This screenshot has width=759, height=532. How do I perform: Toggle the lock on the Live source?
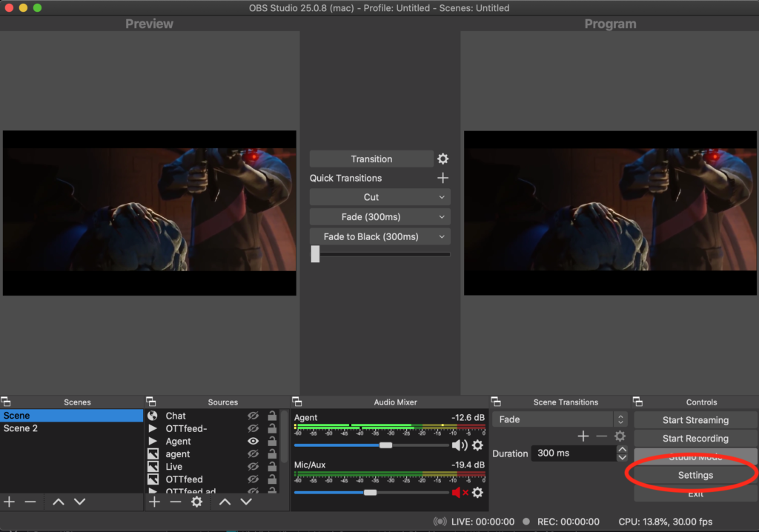272,466
